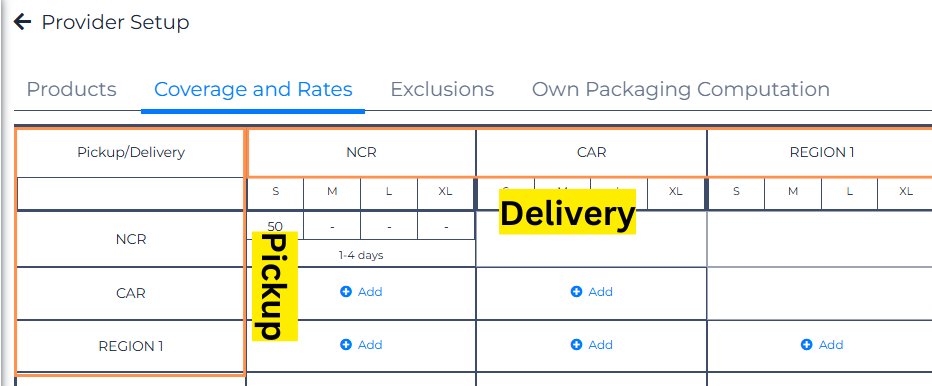
Task: Select the CAR delivery column header
Action: coord(591,152)
